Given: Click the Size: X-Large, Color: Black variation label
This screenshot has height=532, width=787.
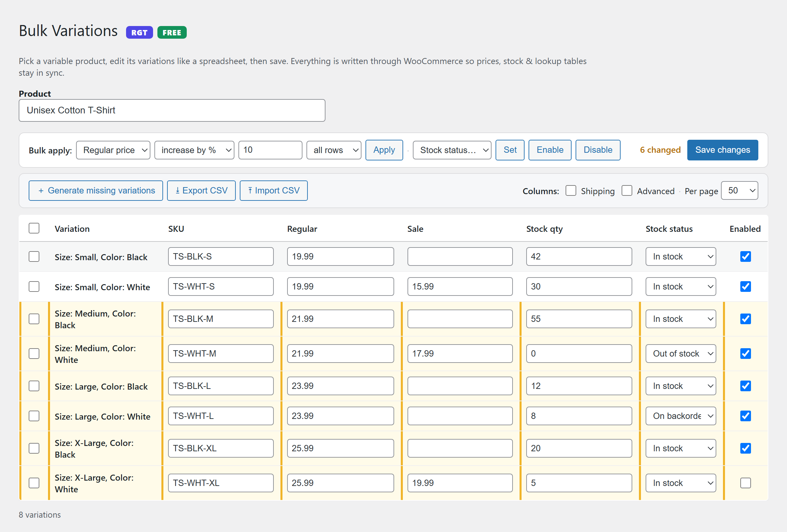Looking at the screenshot, I should (94, 449).
